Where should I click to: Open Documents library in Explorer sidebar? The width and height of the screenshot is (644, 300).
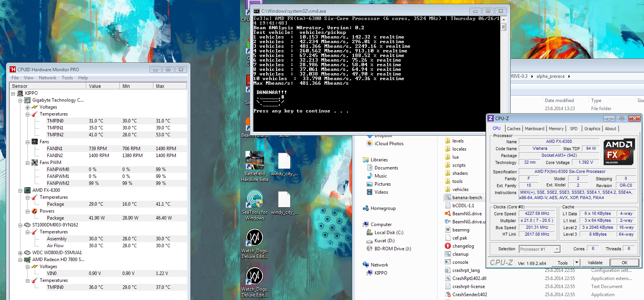(x=382, y=168)
